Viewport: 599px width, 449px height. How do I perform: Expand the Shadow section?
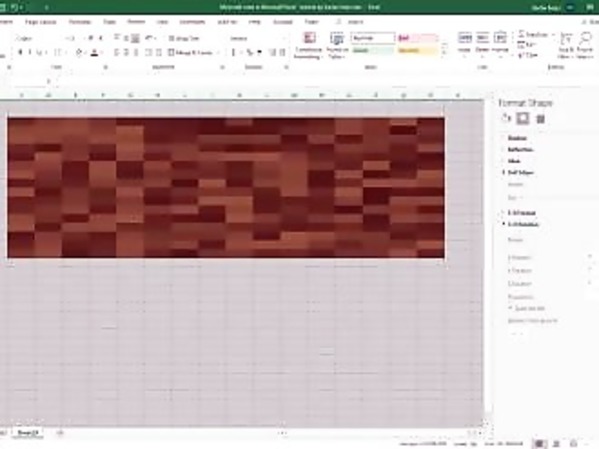(x=517, y=138)
